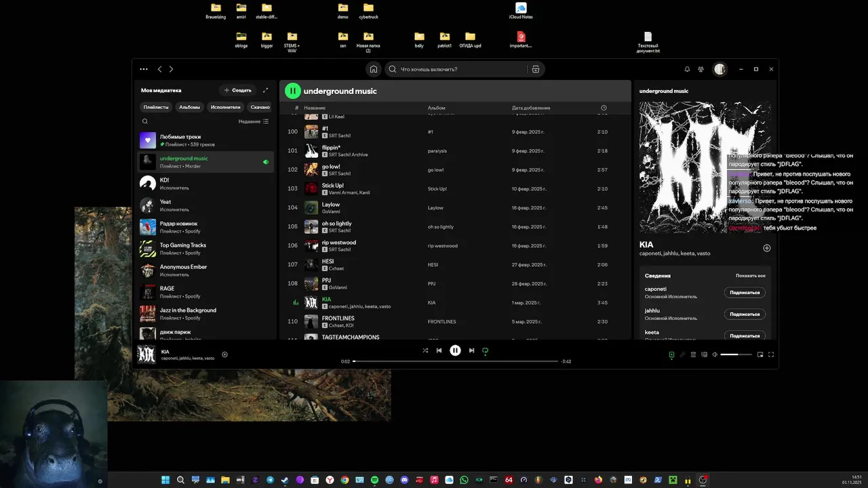
Task: Open the Windows Start menu in taskbar
Action: (165, 480)
